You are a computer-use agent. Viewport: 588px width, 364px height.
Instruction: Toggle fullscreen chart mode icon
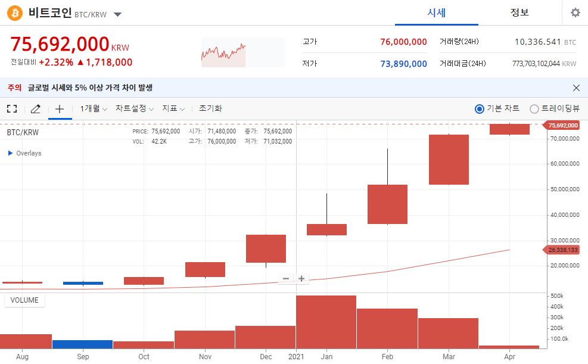click(12, 108)
